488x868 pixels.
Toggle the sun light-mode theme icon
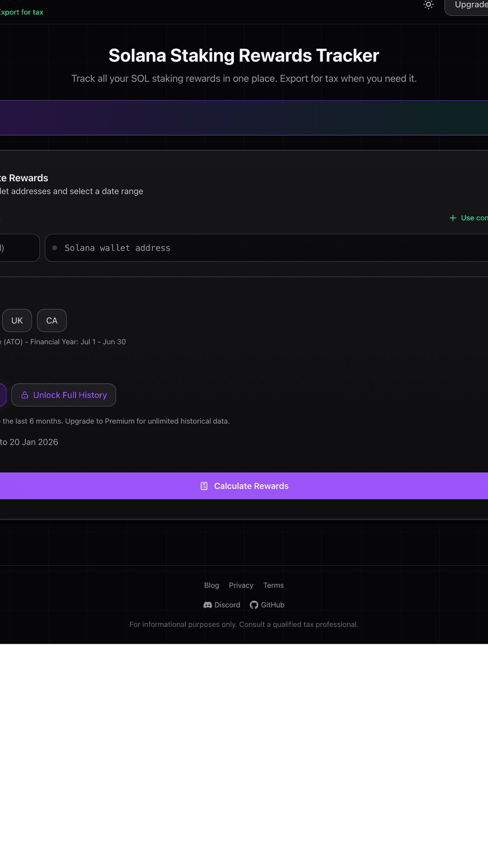click(x=428, y=5)
